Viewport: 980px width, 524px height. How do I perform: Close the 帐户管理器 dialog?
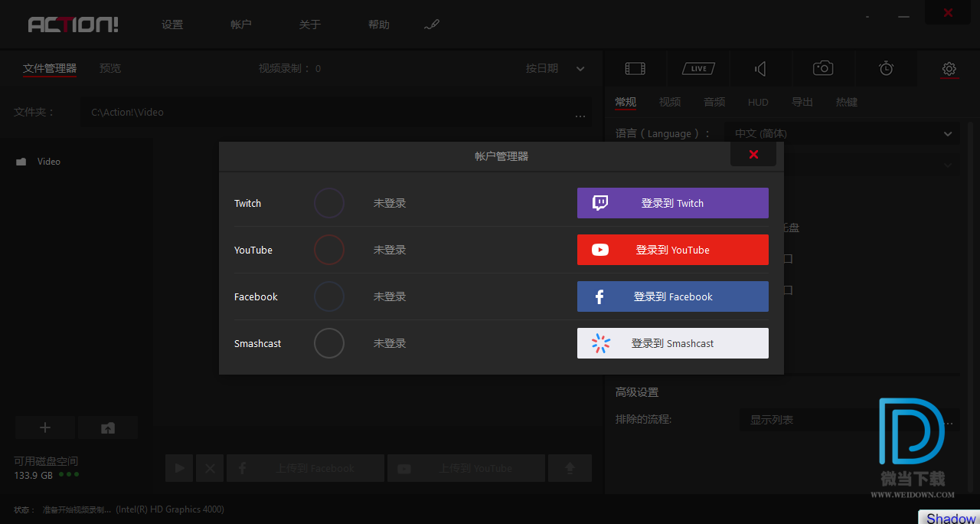tap(753, 155)
